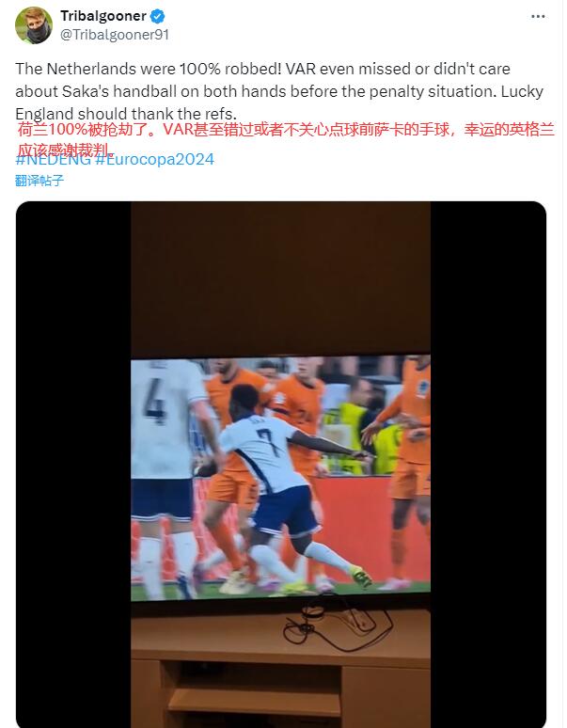This screenshot has width=567, height=728.
Task: Click the tweet text about Saka's handball
Action: point(279,91)
